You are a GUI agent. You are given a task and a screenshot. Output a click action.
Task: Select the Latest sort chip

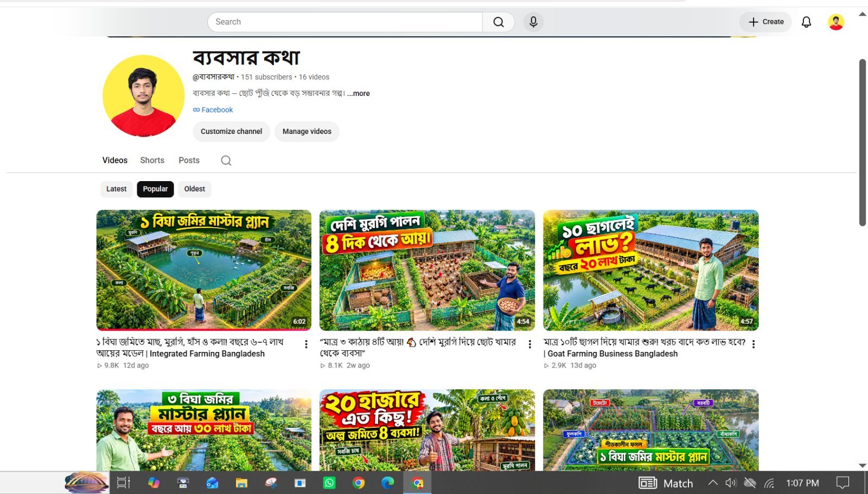[x=116, y=189]
